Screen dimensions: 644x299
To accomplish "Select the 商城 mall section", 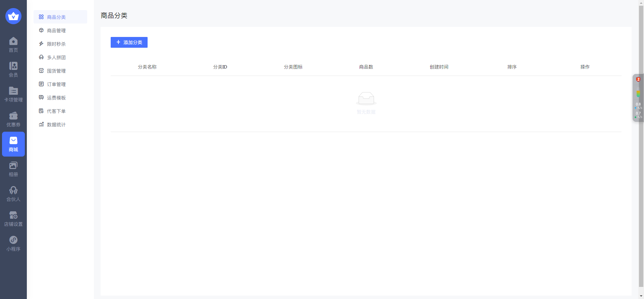I will pos(13,144).
